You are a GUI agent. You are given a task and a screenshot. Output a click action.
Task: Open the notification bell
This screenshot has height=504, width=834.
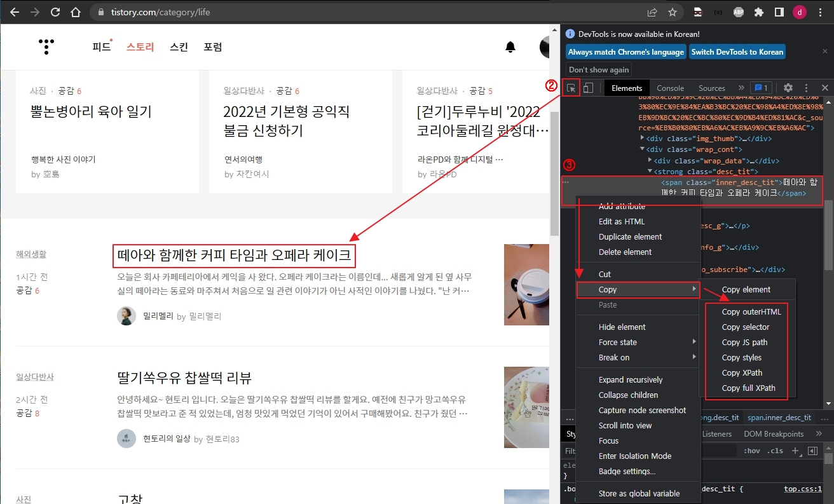(x=510, y=46)
